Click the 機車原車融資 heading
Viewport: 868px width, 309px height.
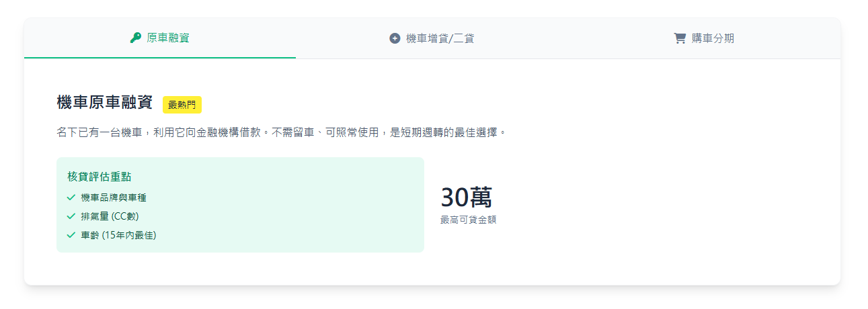105,103
